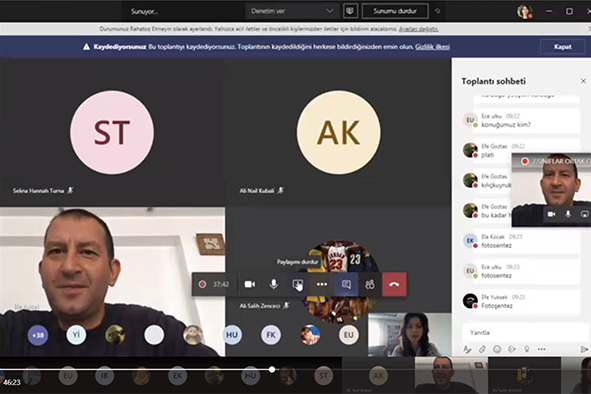The image size is (591, 394).
Task: Open the emoji picker in chat compose
Action: pos(497,350)
